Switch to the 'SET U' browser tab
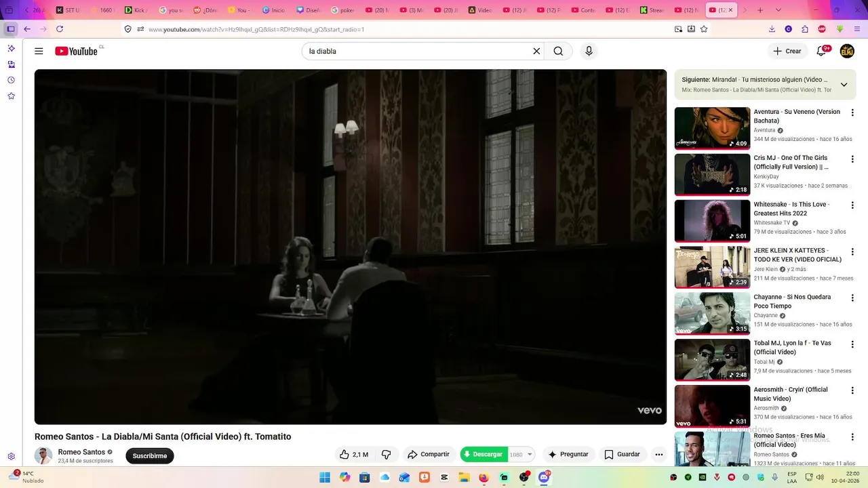 coord(68,10)
